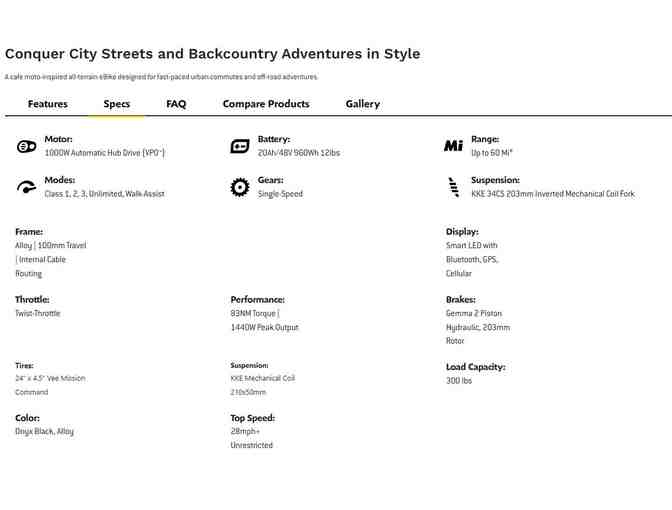Click the Twist-Throttle spec text

38,313
